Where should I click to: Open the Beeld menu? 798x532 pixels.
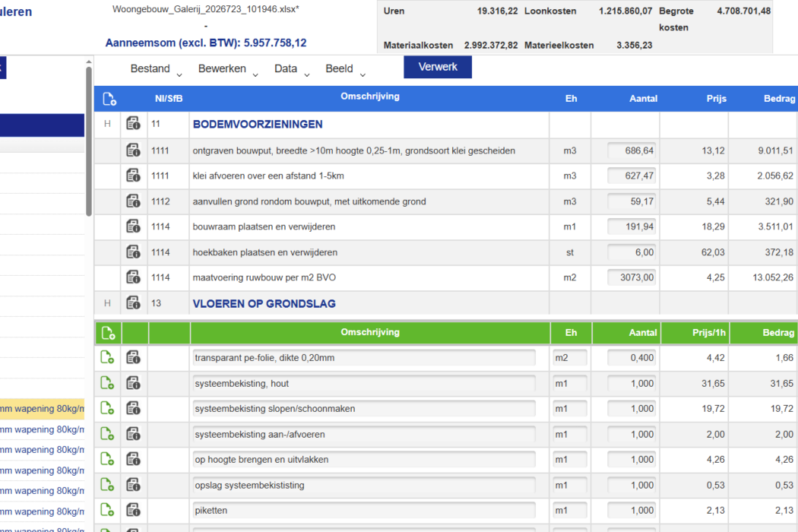coord(345,68)
